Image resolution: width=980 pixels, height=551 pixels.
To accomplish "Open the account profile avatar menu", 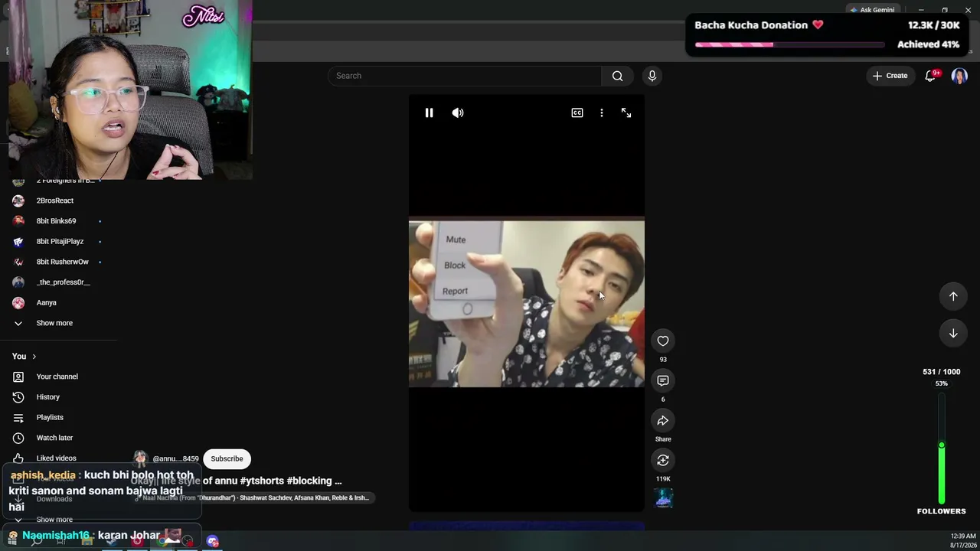I will pos(959,76).
